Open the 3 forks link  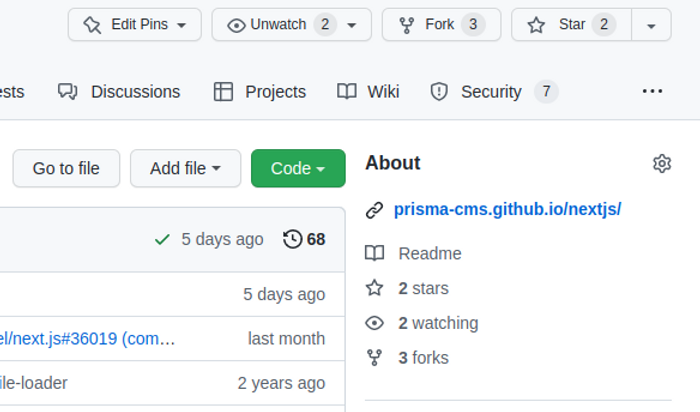click(x=424, y=358)
